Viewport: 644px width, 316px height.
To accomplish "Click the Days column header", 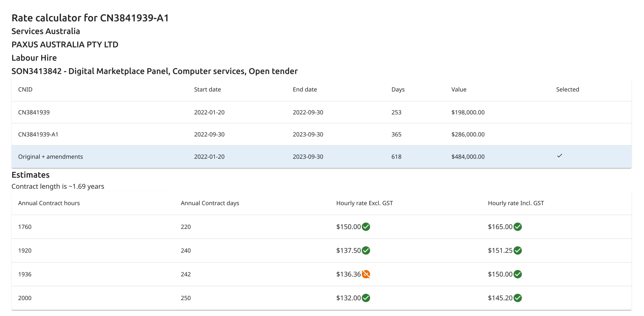I will tap(398, 89).
